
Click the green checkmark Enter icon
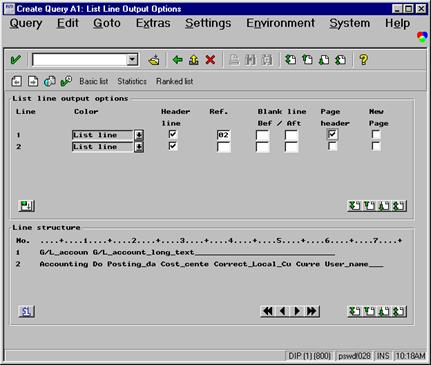(x=16, y=60)
